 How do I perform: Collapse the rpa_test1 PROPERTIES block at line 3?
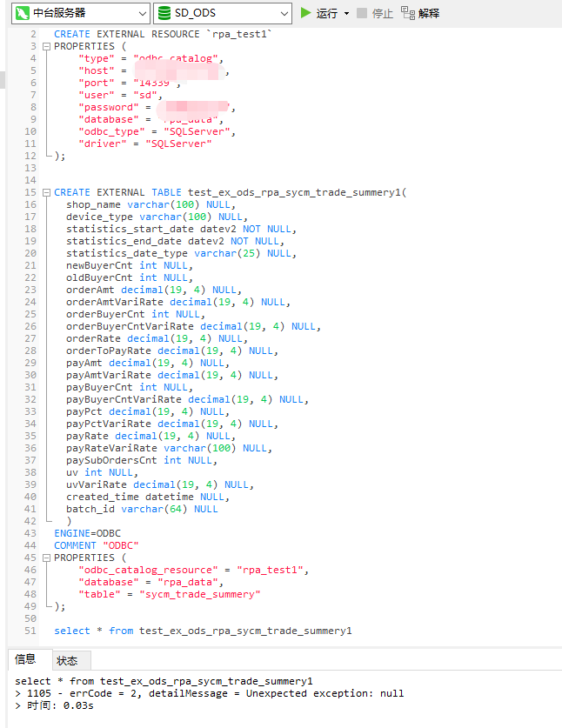[46, 46]
